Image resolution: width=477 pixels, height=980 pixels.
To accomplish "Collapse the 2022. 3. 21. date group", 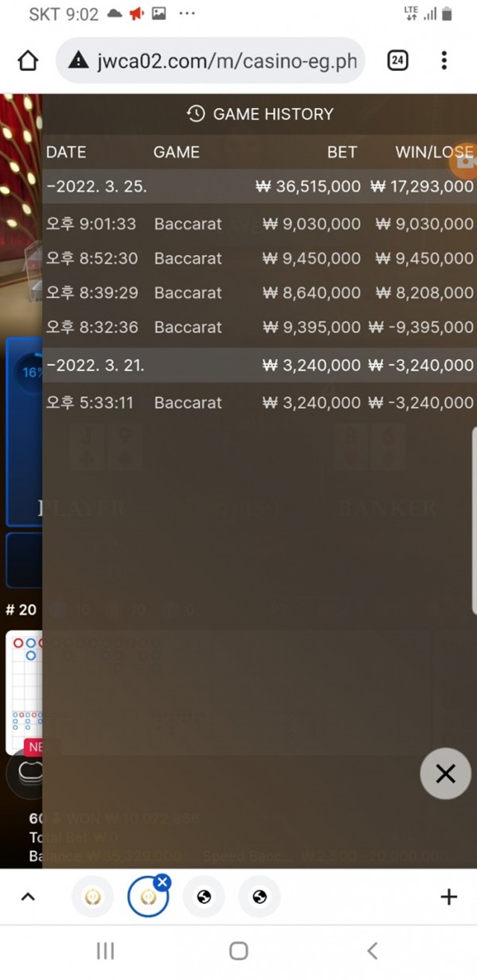I will pyautogui.click(x=259, y=365).
